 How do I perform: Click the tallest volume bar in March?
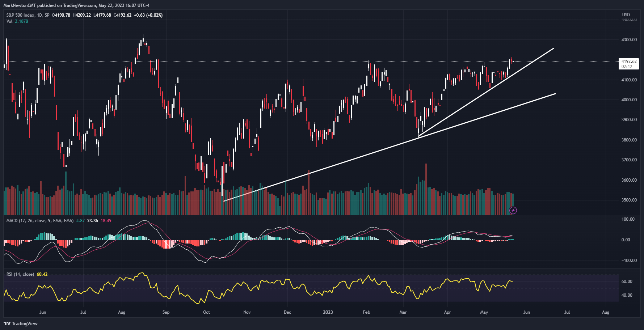(x=426, y=188)
